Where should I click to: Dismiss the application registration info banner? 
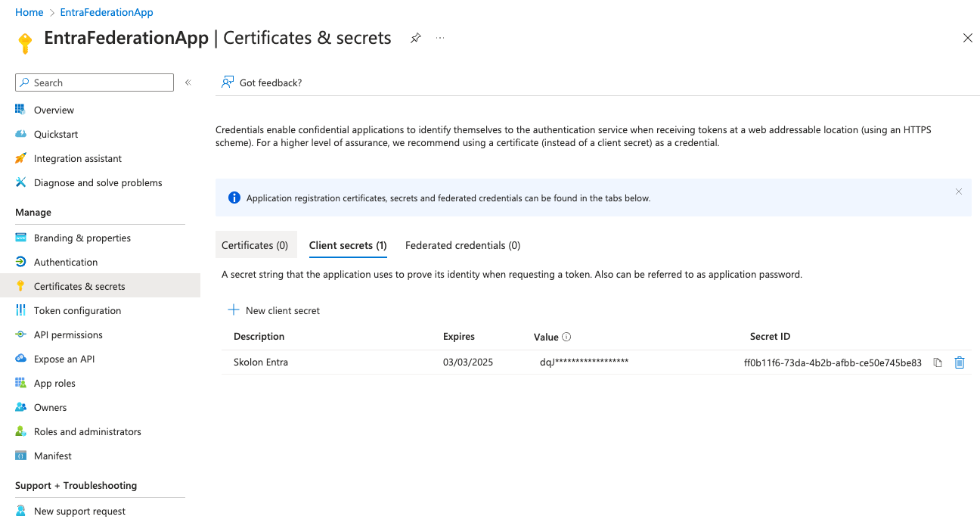[x=958, y=191]
